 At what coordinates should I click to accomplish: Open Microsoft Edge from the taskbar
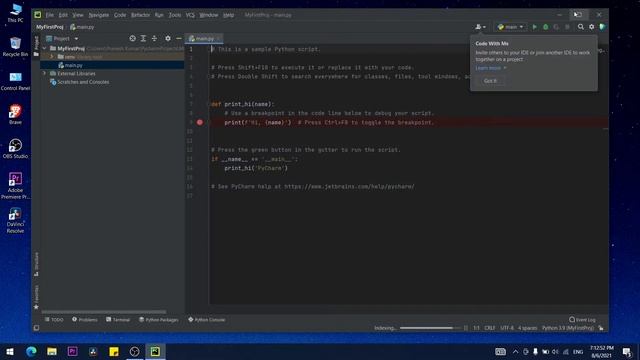point(31,351)
